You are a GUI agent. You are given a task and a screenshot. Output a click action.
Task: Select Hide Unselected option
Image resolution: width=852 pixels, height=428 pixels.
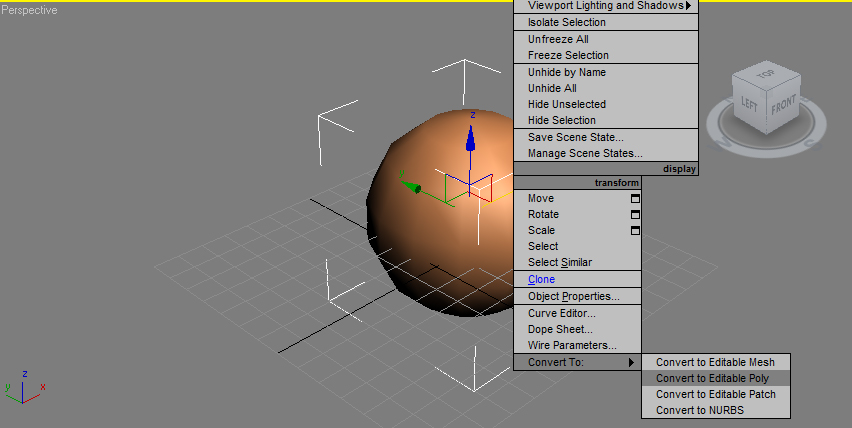pos(566,104)
